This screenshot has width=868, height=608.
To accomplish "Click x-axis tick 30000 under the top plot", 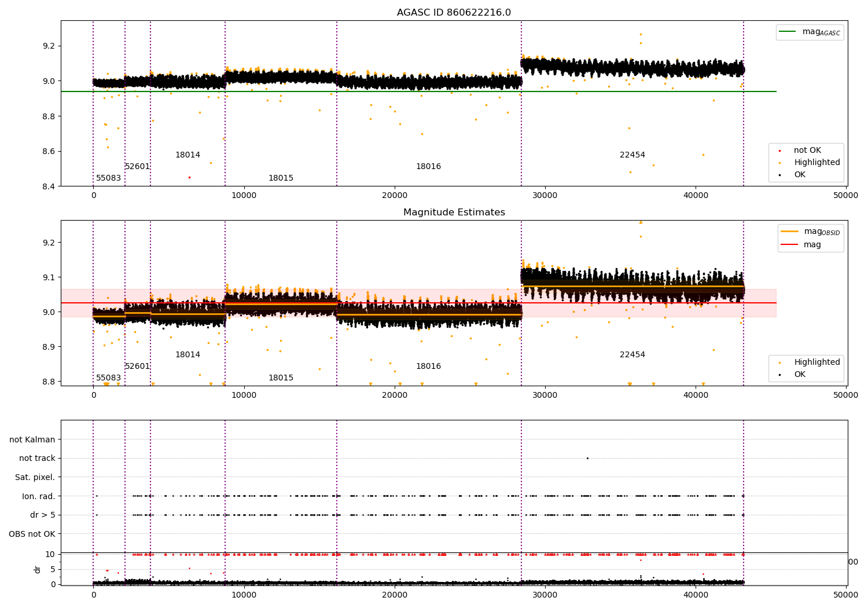I will 545,195.
